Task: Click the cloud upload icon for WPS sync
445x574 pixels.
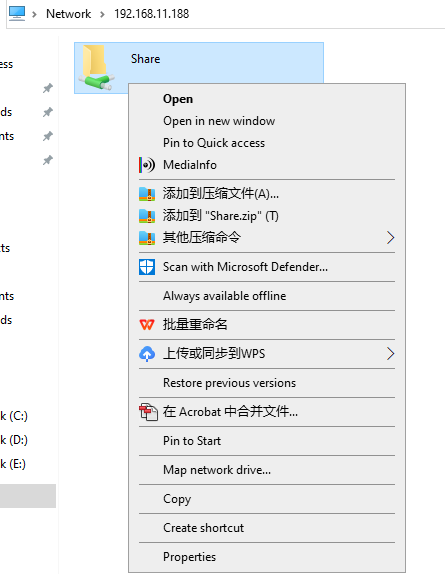Action: pos(147,354)
